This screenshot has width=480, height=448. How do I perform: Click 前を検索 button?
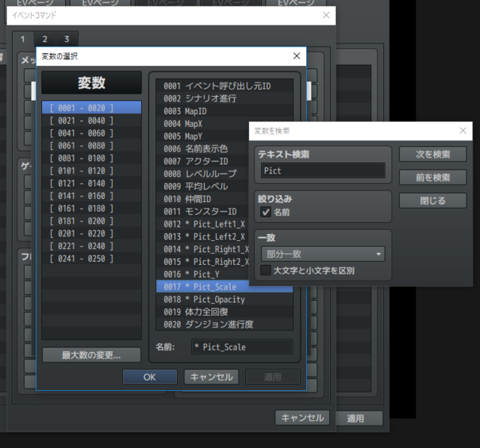point(433,177)
